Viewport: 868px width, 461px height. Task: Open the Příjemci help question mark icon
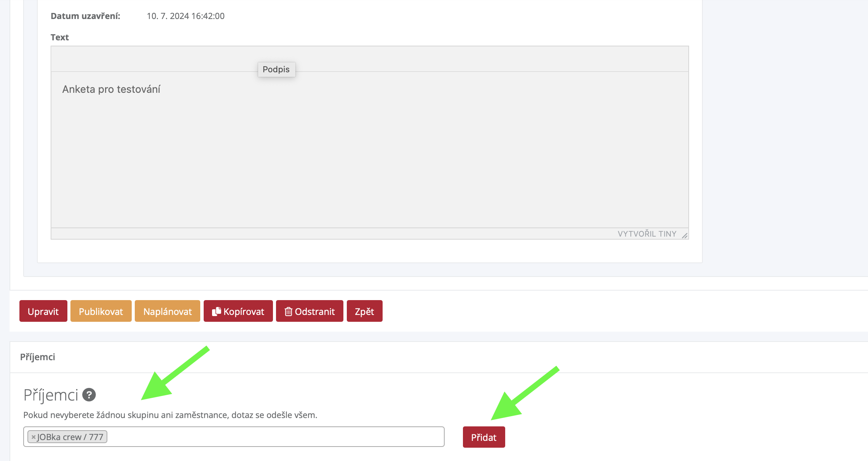click(89, 395)
